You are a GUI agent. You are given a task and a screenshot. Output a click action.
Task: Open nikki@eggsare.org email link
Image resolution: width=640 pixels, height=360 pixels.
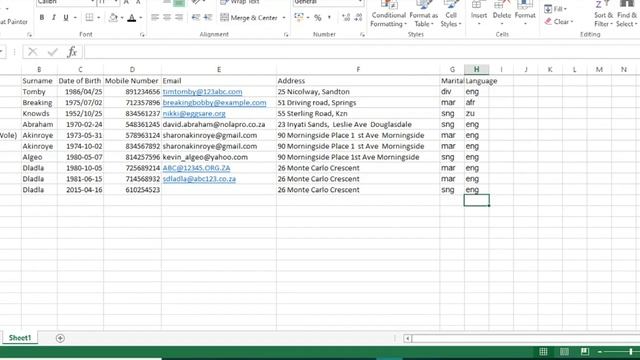(194, 114)
